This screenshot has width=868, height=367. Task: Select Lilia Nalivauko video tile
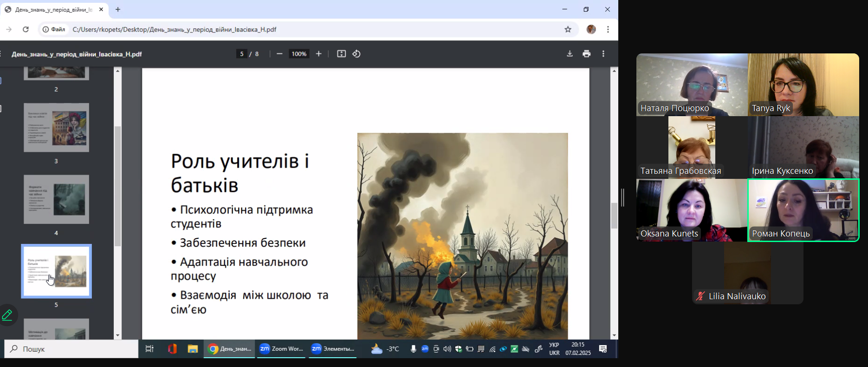748,273
